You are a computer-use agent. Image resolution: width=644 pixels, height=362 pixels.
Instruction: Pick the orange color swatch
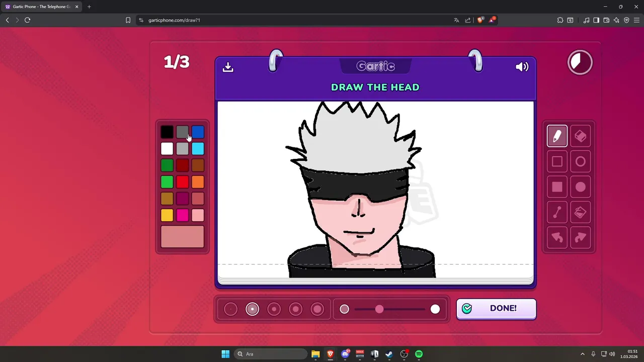198,182
